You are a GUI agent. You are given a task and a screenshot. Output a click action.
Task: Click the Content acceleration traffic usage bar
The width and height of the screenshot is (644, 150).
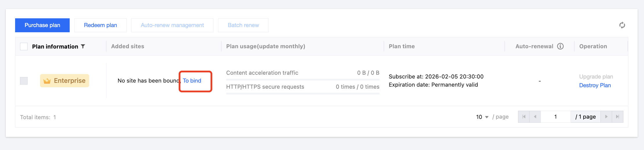tap(303, 79)
